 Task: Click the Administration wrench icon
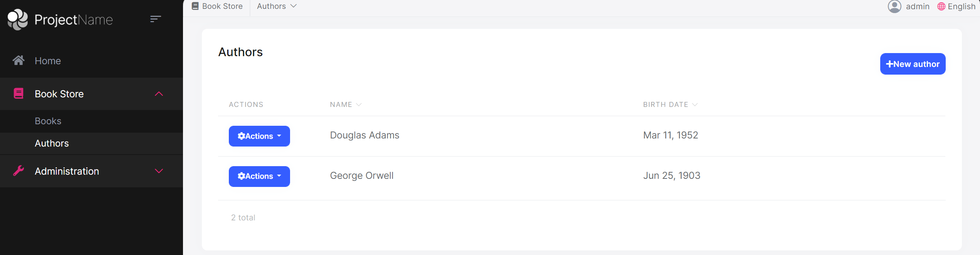[18, 171]
